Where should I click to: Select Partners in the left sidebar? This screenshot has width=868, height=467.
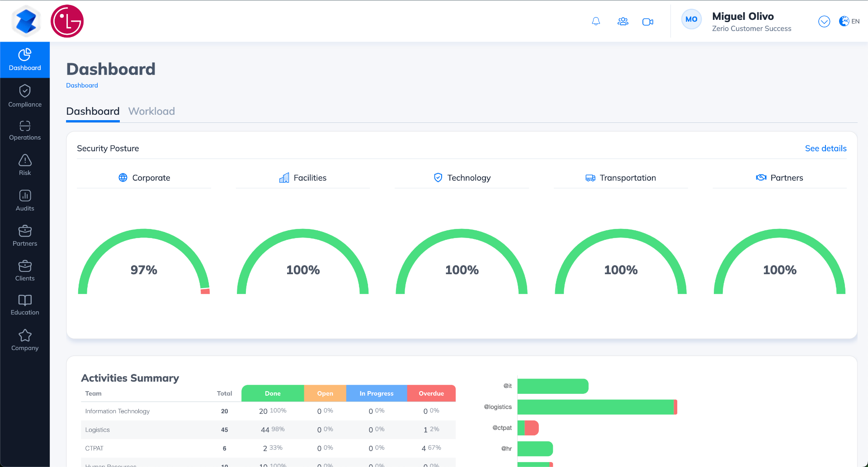tap(25, 236)
